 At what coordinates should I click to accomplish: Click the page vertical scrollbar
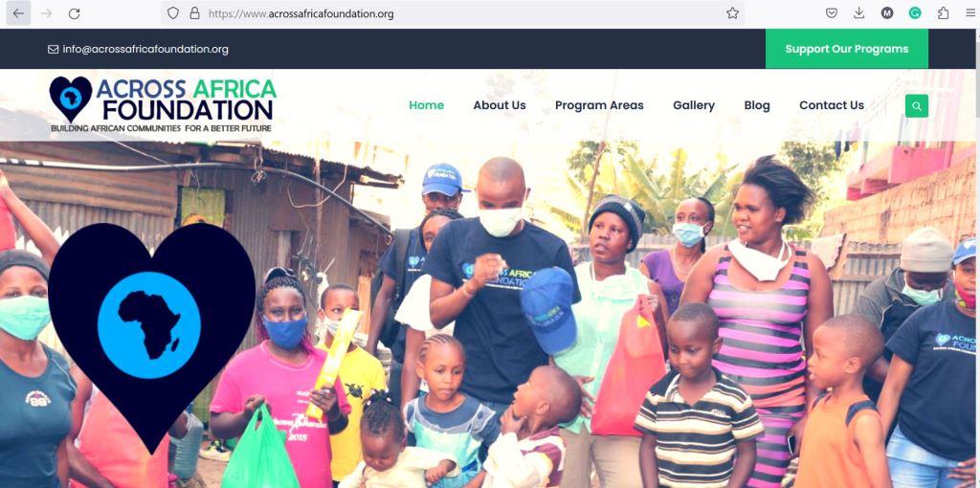point(975,258)
